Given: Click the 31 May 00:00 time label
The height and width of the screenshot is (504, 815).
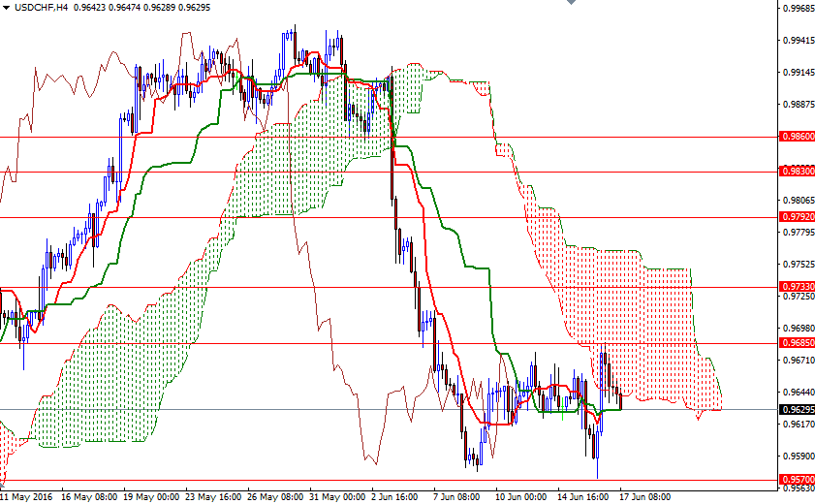Looking at the screenshot, I should (x=338, y=496).
